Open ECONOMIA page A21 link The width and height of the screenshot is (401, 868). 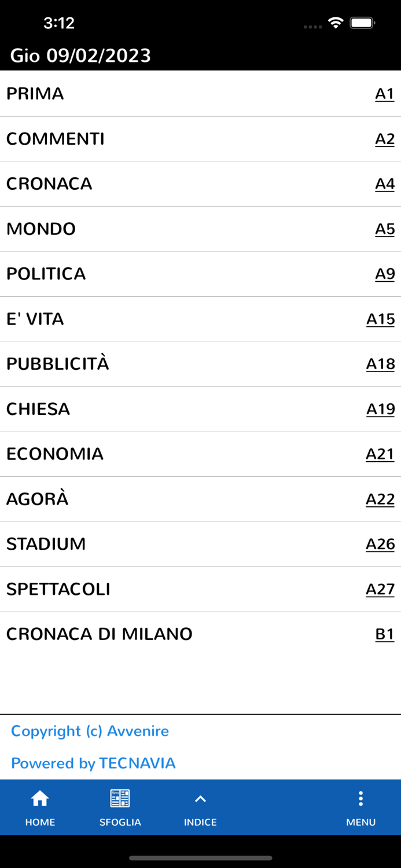click(380, 454)
